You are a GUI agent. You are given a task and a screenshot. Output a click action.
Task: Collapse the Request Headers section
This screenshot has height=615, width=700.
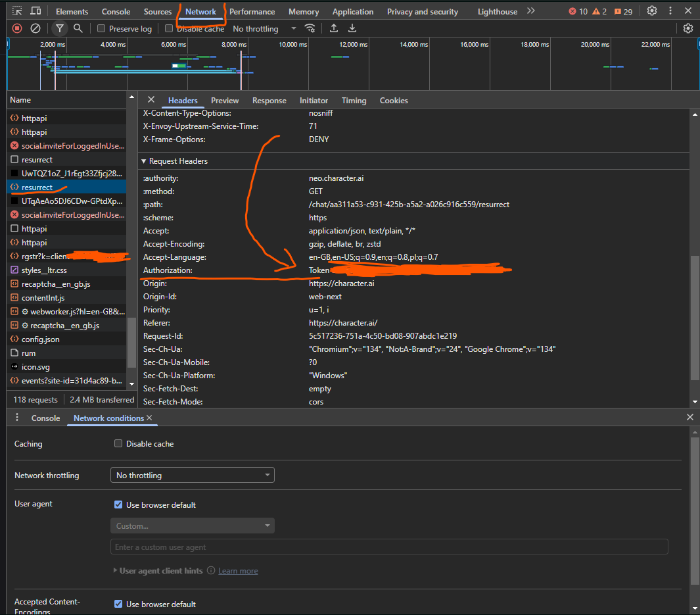tap(174, 161)
